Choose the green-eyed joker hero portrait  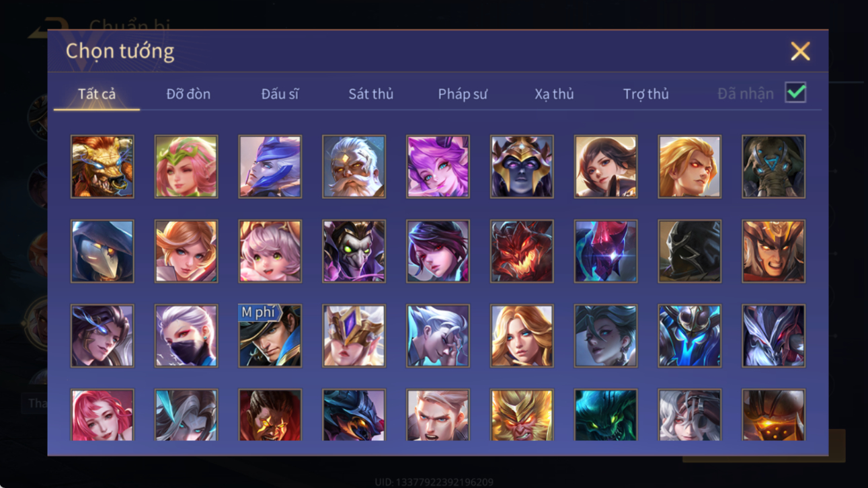[x=354, y=251]
